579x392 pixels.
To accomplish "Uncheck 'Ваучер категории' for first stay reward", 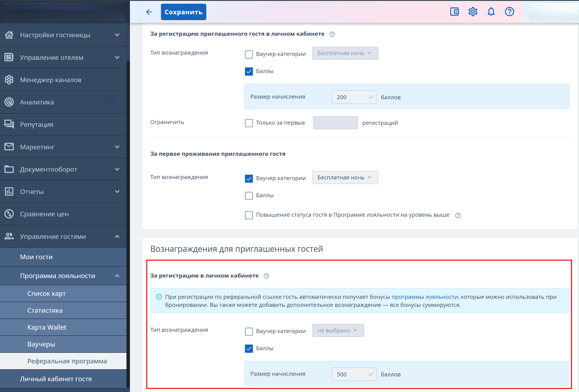I will 249,179.
